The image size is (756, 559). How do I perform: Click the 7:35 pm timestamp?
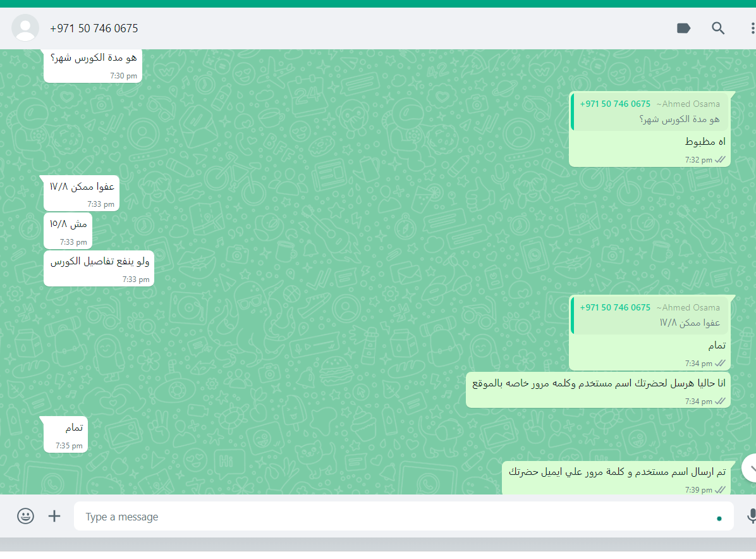pos(69,446)
